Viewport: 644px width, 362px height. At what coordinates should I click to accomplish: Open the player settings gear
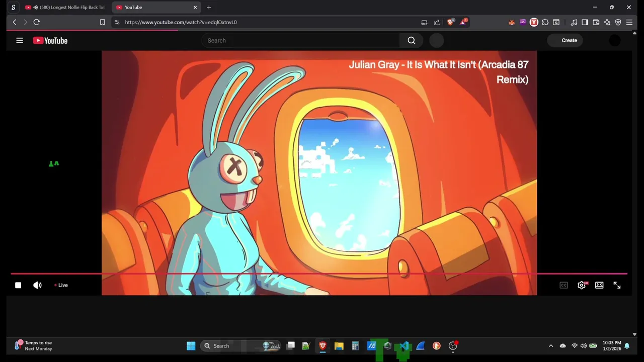click(581, 285)
